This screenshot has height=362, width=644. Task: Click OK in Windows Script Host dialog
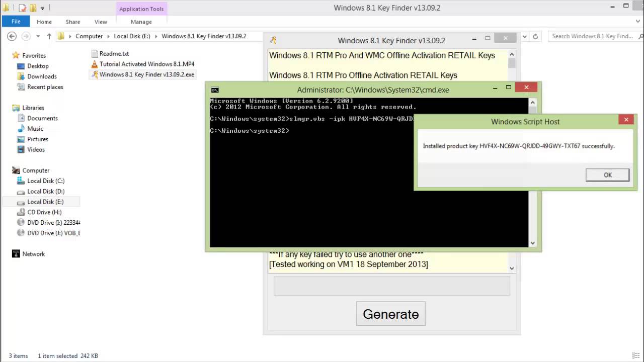coord(607,175)
